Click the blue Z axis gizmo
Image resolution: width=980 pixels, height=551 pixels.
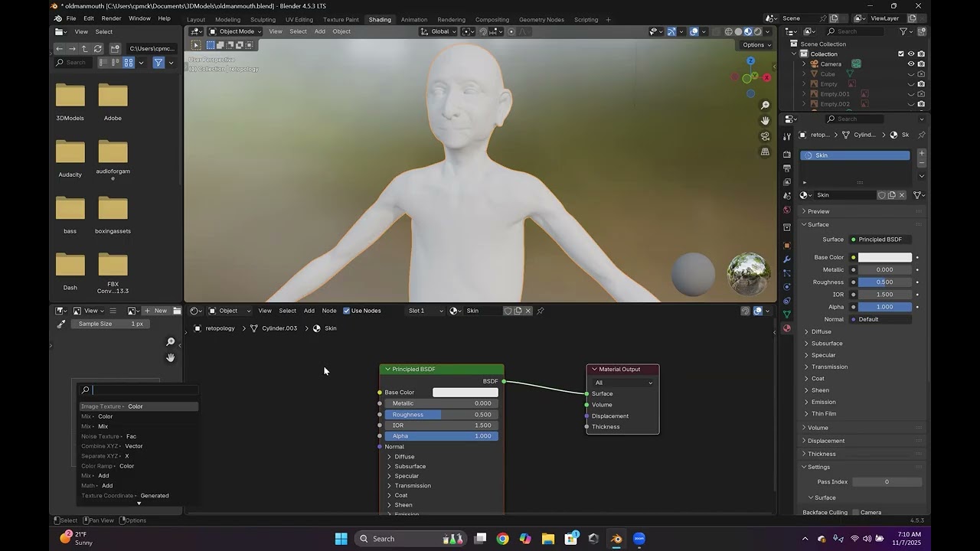pyautogui.click(x=750, y=60)
